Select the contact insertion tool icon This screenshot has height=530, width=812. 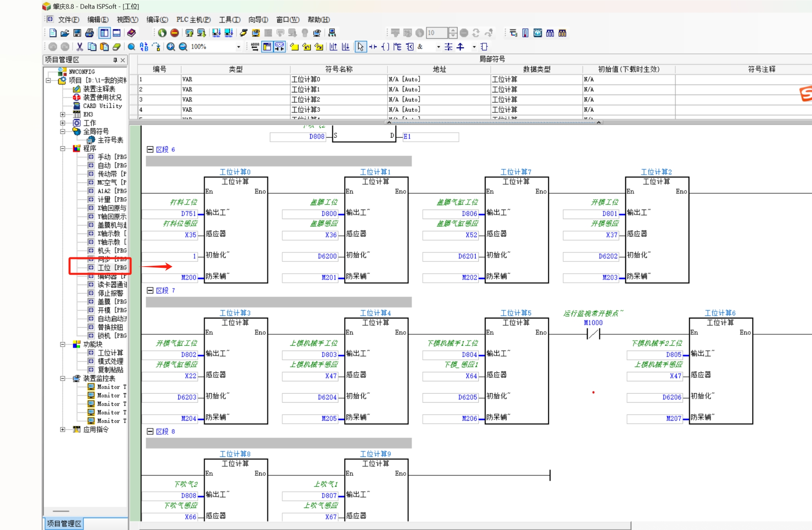pyautogui.click(x=373, y=47)
